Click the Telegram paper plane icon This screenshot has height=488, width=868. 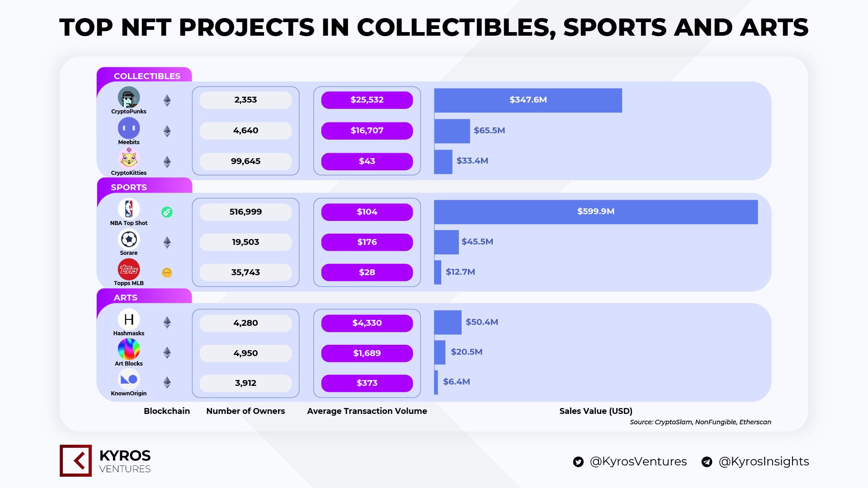[707, 462]
